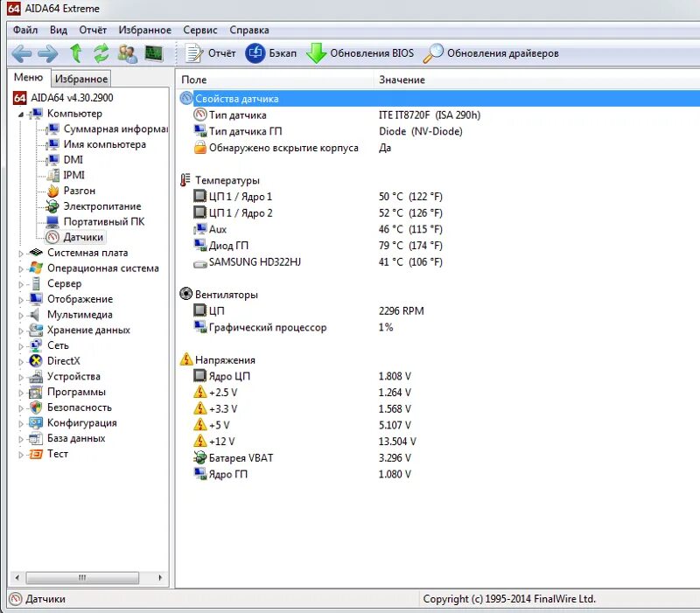Click the Датчики gauge icon in tree
700x613 pixels.
[52, 237]
